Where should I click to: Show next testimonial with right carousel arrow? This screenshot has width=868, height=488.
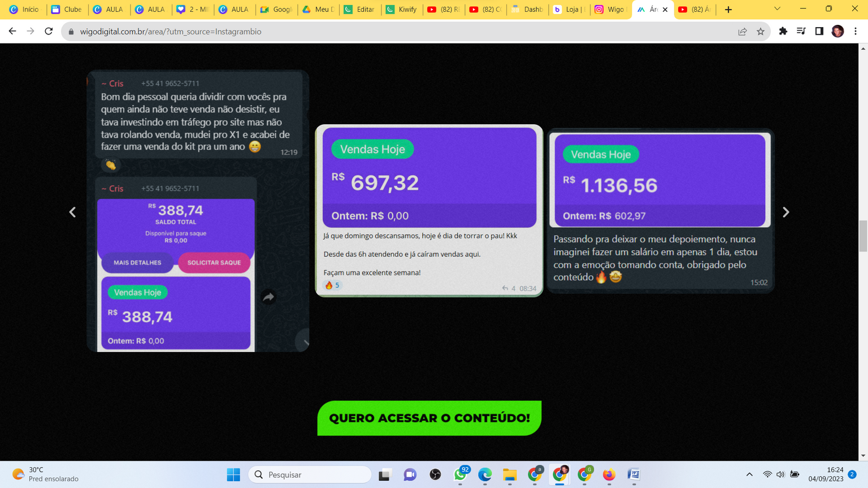point(785,212)
